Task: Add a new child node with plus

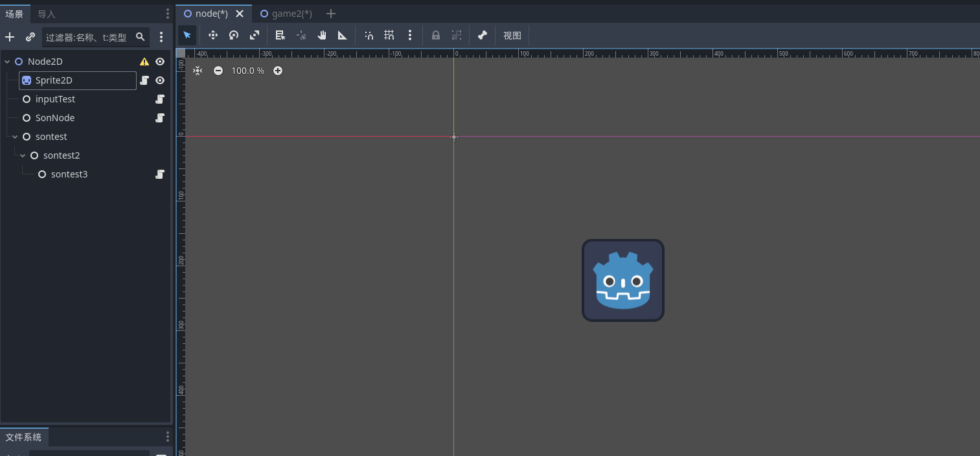Action: coord(10,37)
